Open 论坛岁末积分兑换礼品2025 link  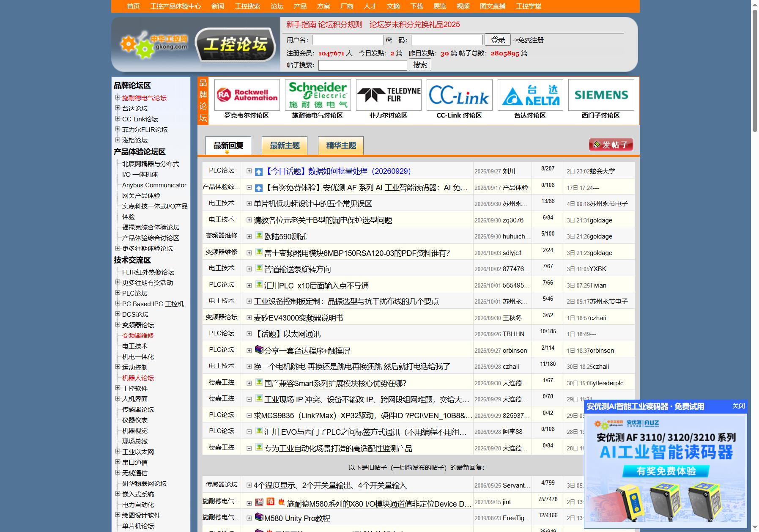(414, 25)
